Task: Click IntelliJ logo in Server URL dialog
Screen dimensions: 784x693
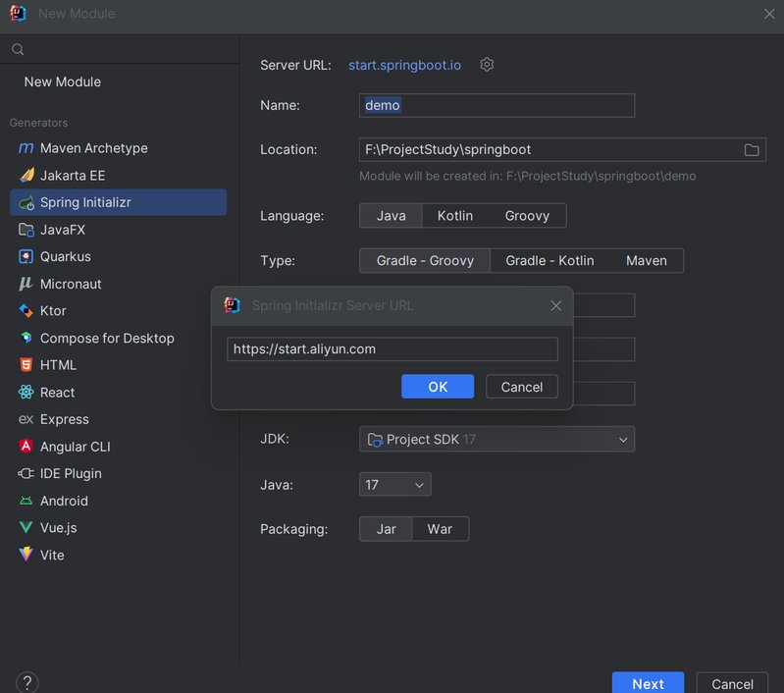Action: pos(232,305)
